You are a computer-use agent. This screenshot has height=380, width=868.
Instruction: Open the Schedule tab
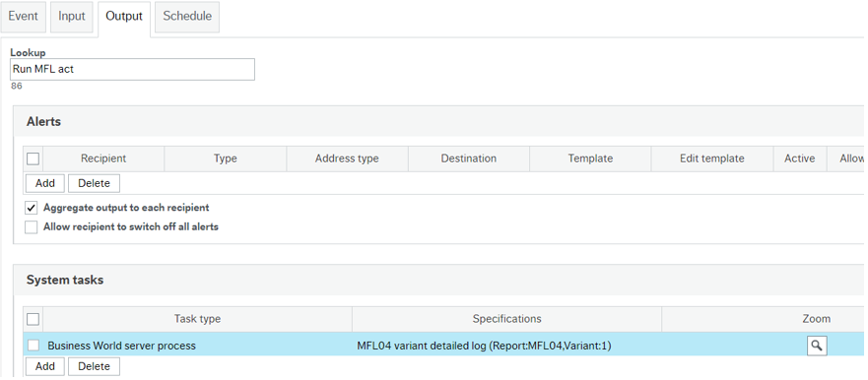point(187,17)
